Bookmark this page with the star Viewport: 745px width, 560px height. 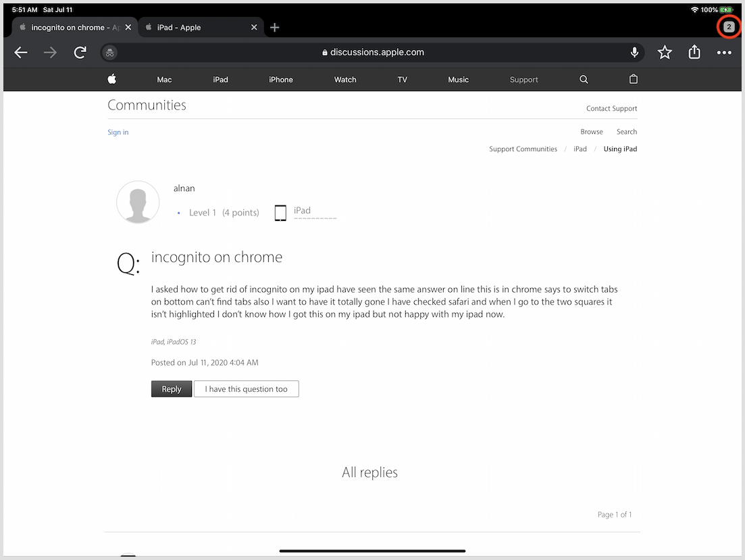point(665,52)
